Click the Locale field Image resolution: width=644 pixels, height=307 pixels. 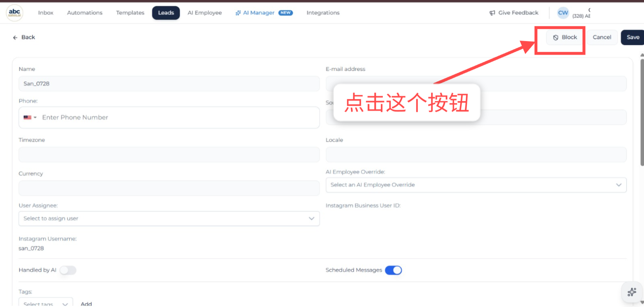coord(476,155)
